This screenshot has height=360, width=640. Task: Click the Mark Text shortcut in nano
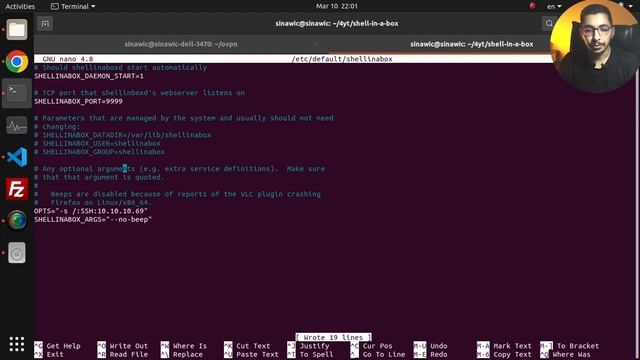pyautogui.click(x=504, y=346)
